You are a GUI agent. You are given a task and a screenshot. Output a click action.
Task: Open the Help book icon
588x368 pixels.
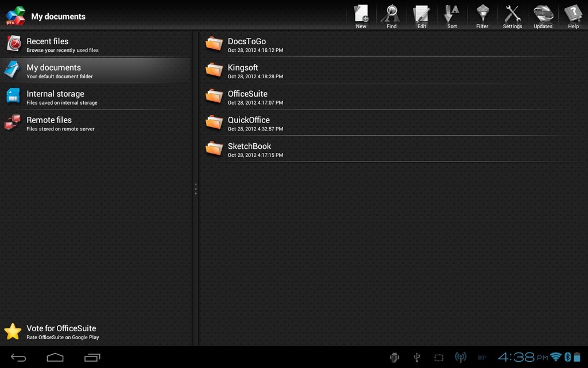(x=573, y=16)
